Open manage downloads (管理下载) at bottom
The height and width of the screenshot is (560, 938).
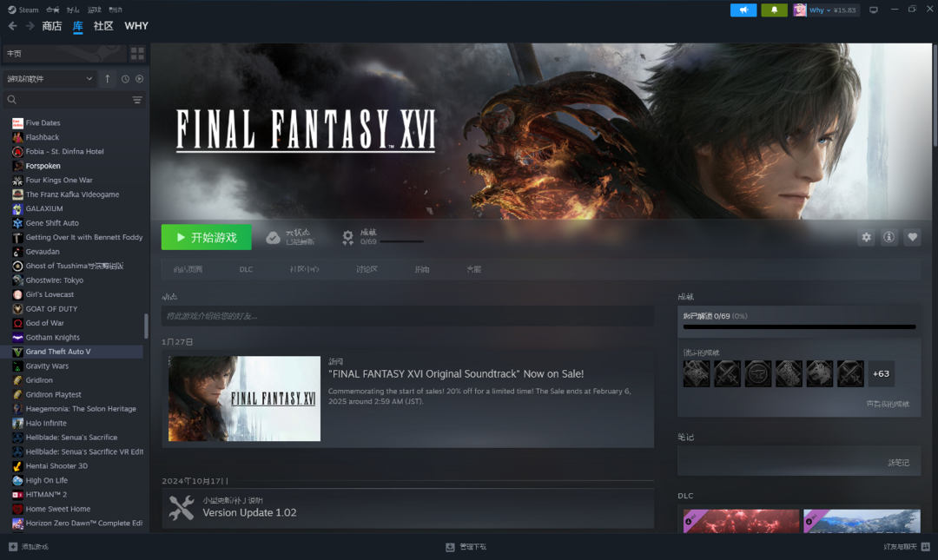(x=466, y=547)
